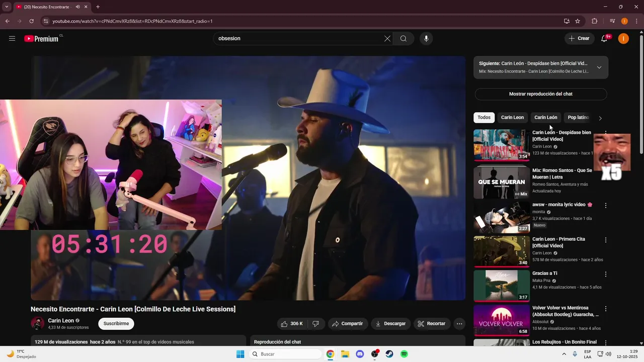The width and height of the screenshot is (644, 362).
Task: Like the video (306 K)
Action: 292,324
